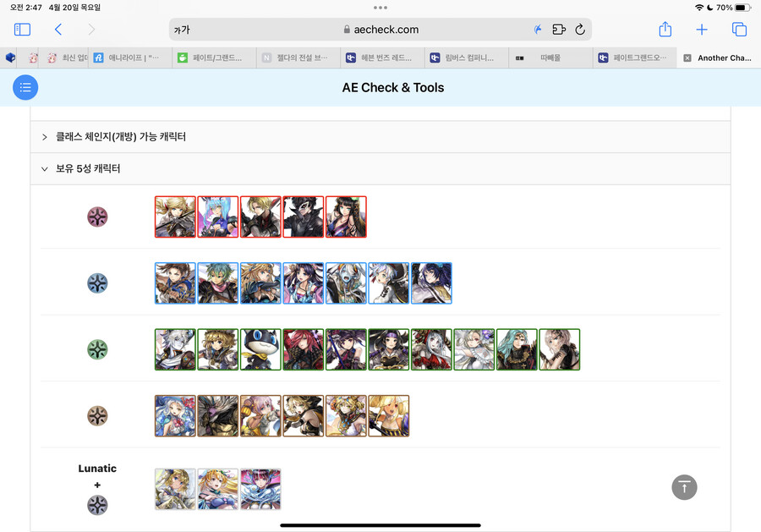Toggle the Safari sidebar icon
Viewport: 761px width, 532px height.
(x=22, y=30)
